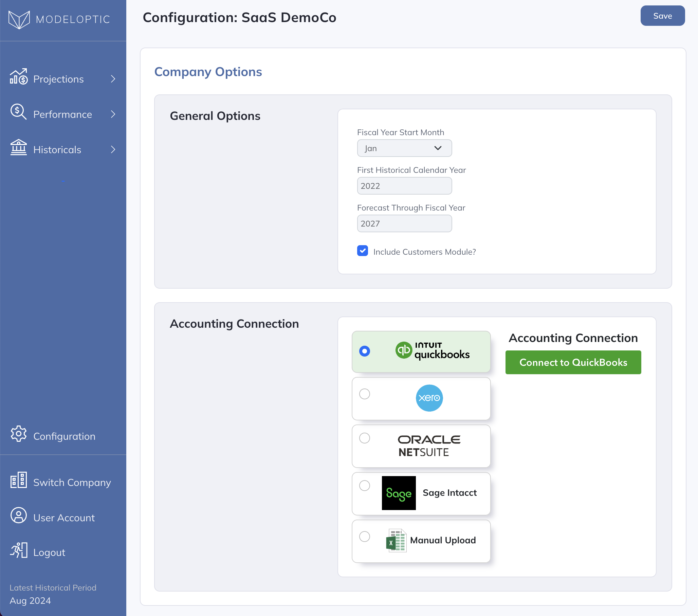Viewport: 698px width, 616px height.
Task: Select the QuickBooks radio button
Action: (364, 351)
